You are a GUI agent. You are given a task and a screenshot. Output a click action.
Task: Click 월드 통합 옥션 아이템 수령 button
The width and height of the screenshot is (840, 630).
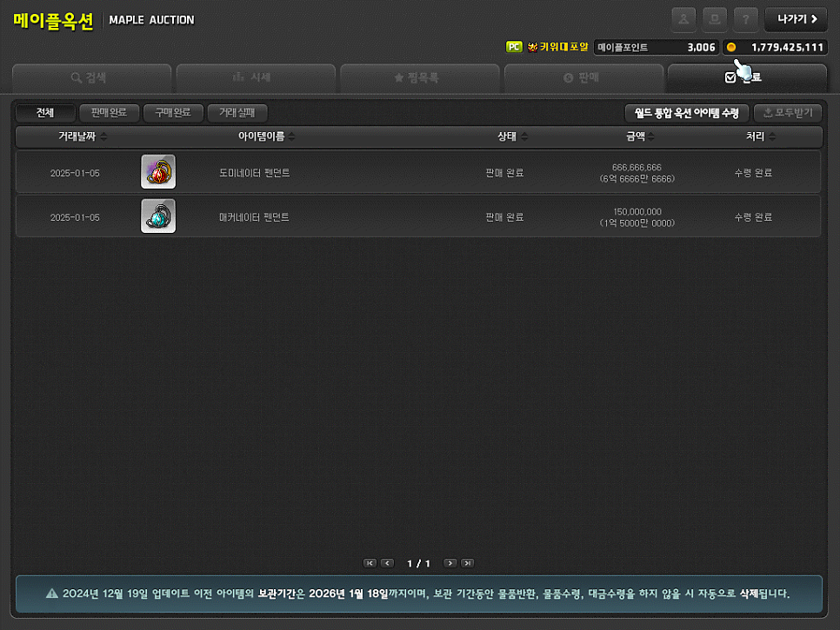(x=686, y=113)
